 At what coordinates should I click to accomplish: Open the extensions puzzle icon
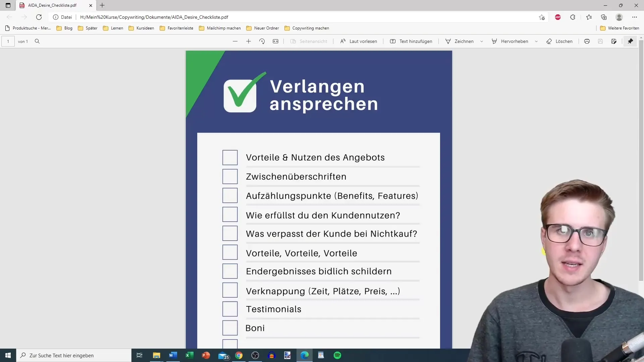tap(573, 17)
